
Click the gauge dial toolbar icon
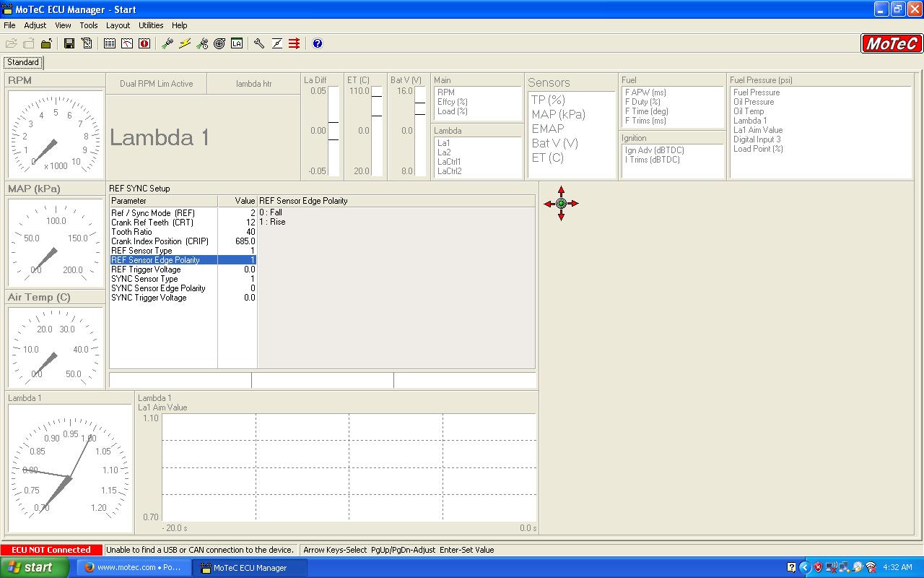pos(127,43)
